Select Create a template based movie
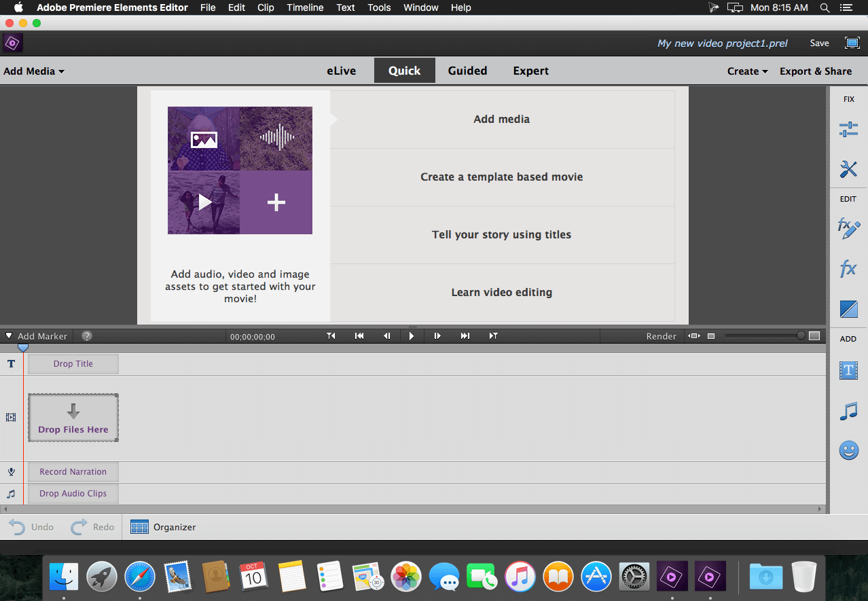868x601 pixels. coord(502,177)
